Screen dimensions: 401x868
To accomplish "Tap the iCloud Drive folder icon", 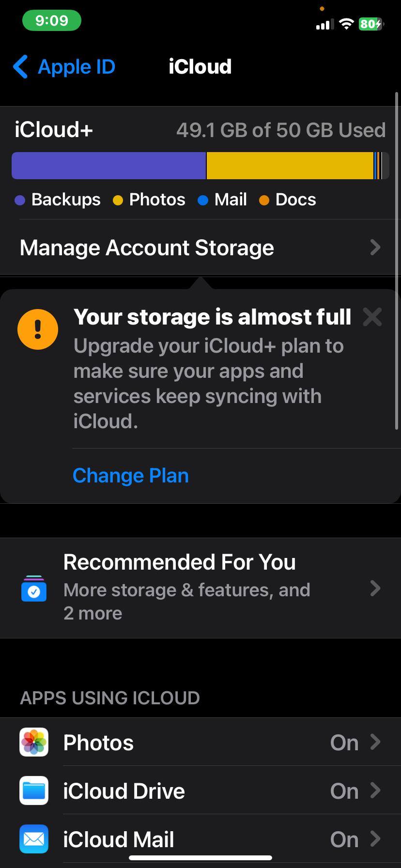I will pos(34,790).
